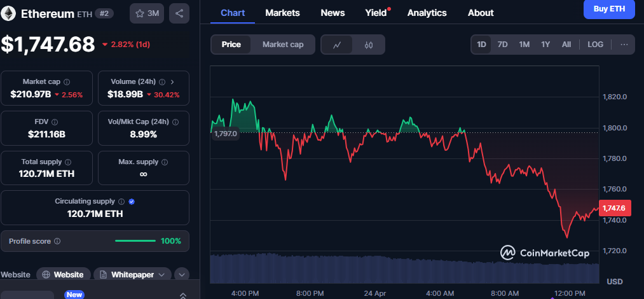Open the chart more options ellipsis

click(x=624, y=45)
